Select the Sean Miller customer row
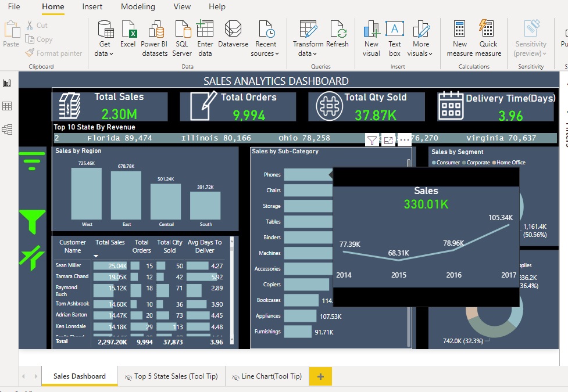 click(x=140, y=265)
